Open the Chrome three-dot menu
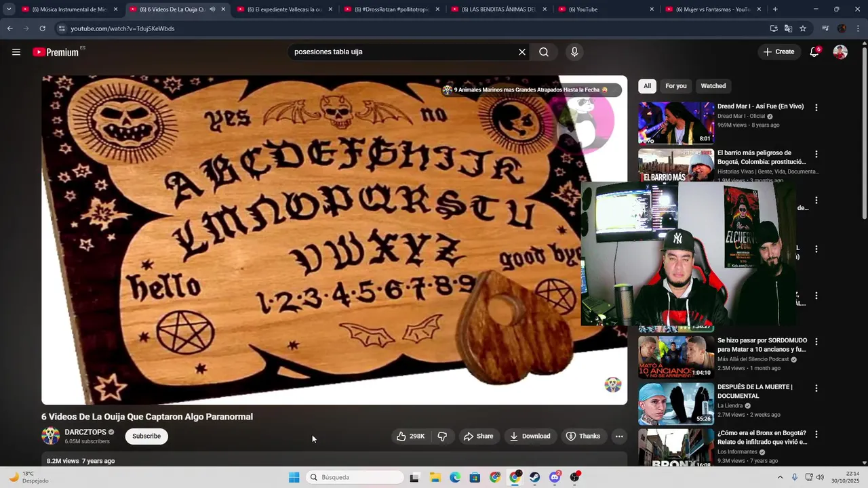 pos(857,28)
